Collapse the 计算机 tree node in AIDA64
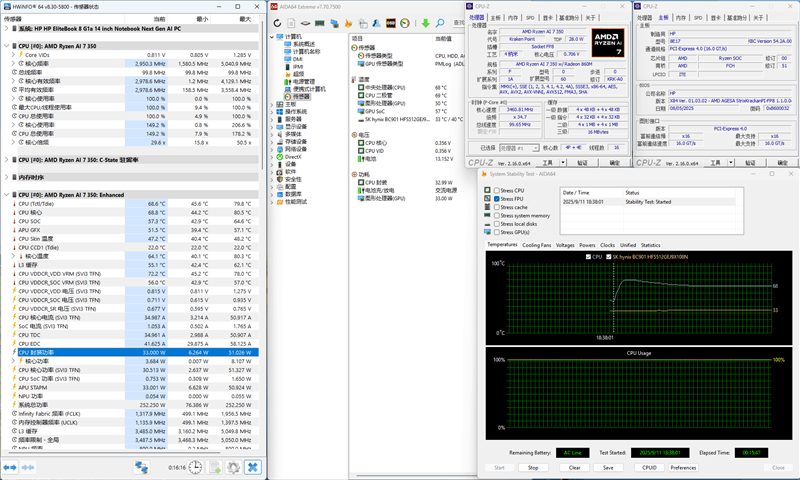800x480 pixels. pos(274,37)
